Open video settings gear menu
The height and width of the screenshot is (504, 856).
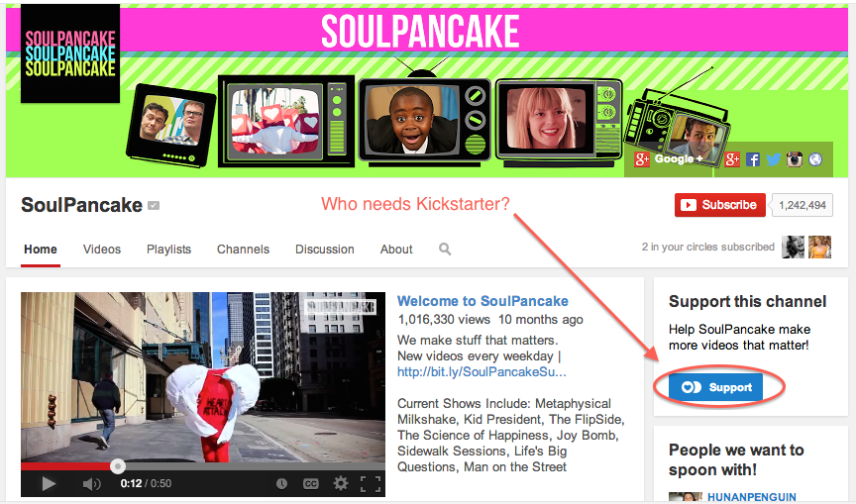[x=340, y=483]
